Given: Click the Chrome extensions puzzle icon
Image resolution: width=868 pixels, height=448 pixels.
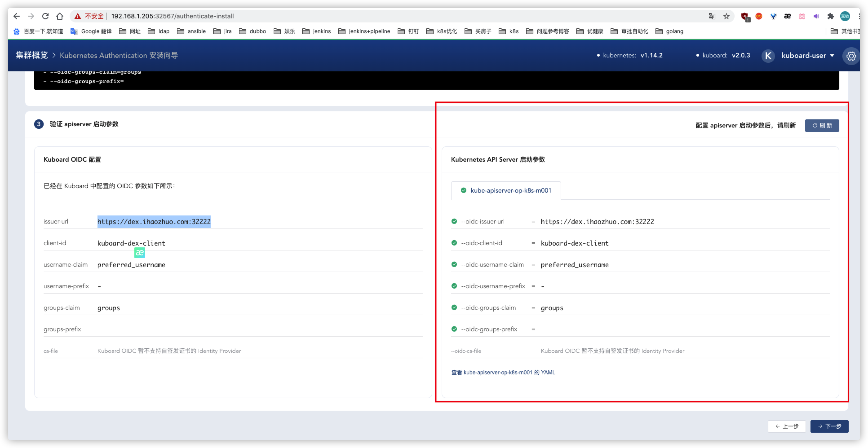Looking at the screenshot, I should pyautogui.click(x=830, y=16).
